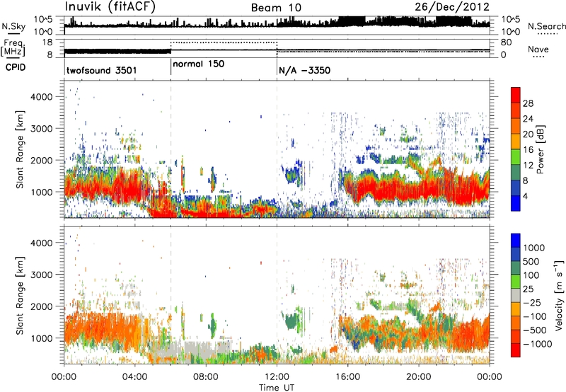Click the light green 12–16 dB Power segment
The width and height of the screenshot is (566, 392).
(516, 157)
